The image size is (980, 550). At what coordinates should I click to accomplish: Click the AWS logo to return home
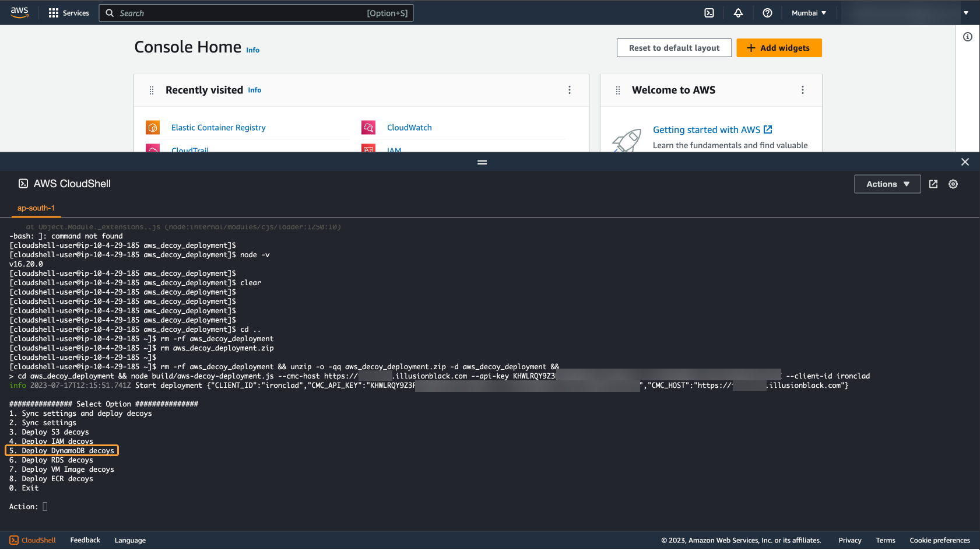tap(19, 12)
